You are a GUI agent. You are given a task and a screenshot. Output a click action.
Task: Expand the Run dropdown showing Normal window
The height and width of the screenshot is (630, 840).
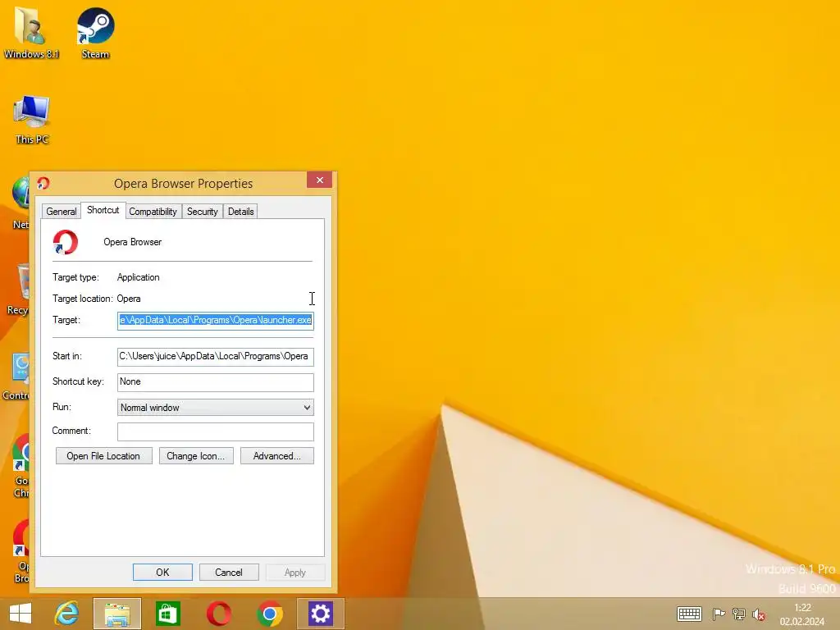pos(216,407)
